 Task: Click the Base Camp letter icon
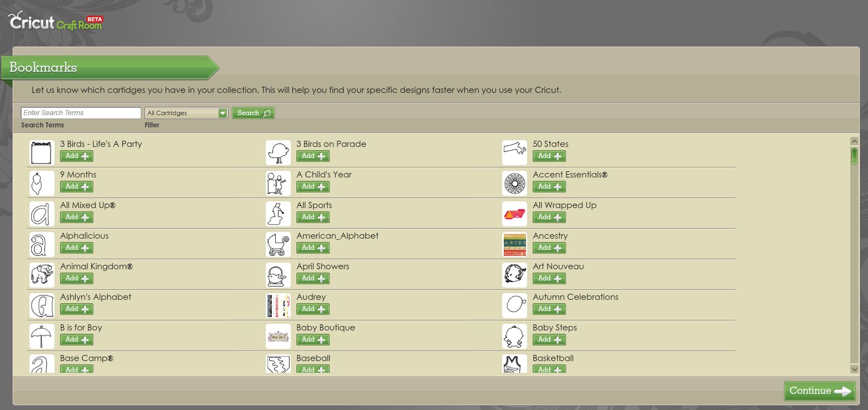[x=42, y=364]
